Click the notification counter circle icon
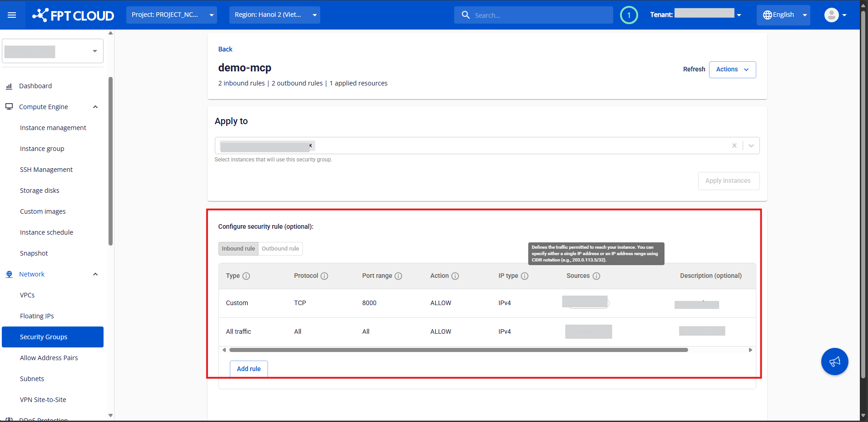The height and width of the screenshot is (422, 868). click(629, 15)
